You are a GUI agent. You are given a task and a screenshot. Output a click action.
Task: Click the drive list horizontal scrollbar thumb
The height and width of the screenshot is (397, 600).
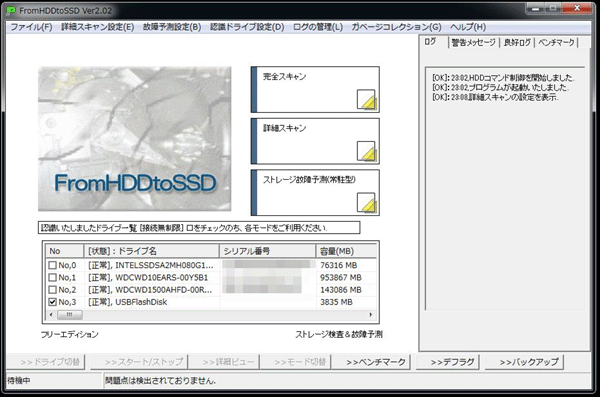coord(69,315)
